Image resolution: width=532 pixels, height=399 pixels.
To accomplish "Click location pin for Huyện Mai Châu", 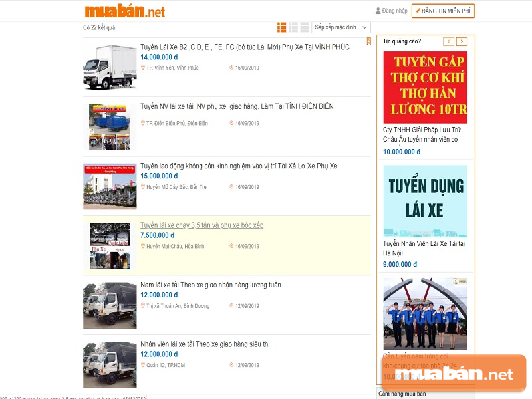I will click(x=143, y=246).
